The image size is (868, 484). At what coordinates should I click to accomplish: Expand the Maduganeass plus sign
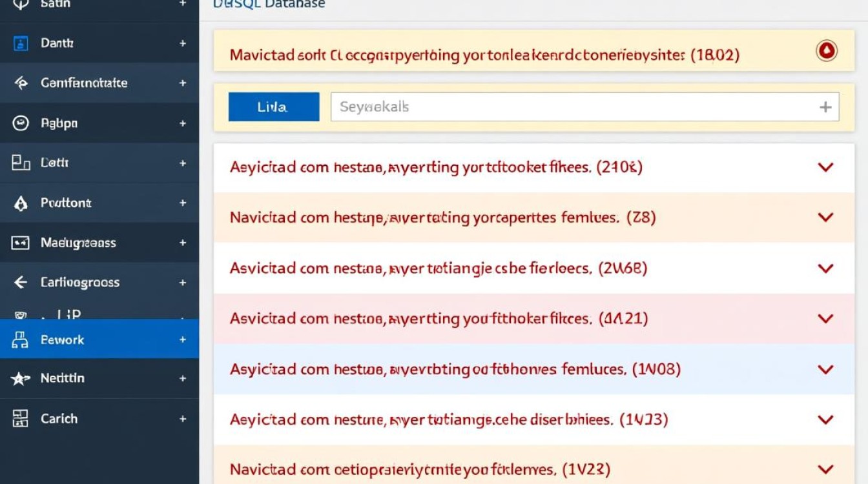(183, 243)
